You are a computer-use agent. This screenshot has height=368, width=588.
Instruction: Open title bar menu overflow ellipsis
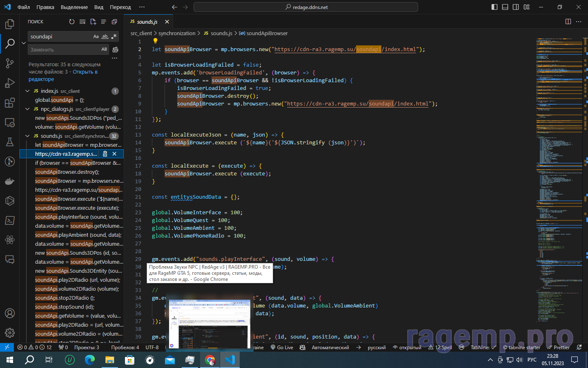click(x=142, y=7)
